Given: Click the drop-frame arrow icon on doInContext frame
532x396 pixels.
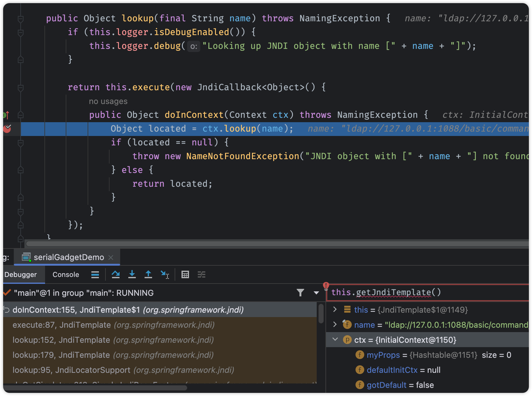Looking at the screenshot, I should coord(6,310).
